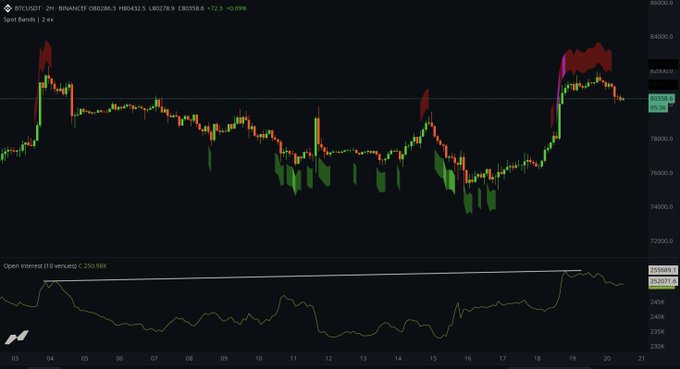
Task: Select the Open Interest (10 venues) indicator label
Action: point(40,266)
